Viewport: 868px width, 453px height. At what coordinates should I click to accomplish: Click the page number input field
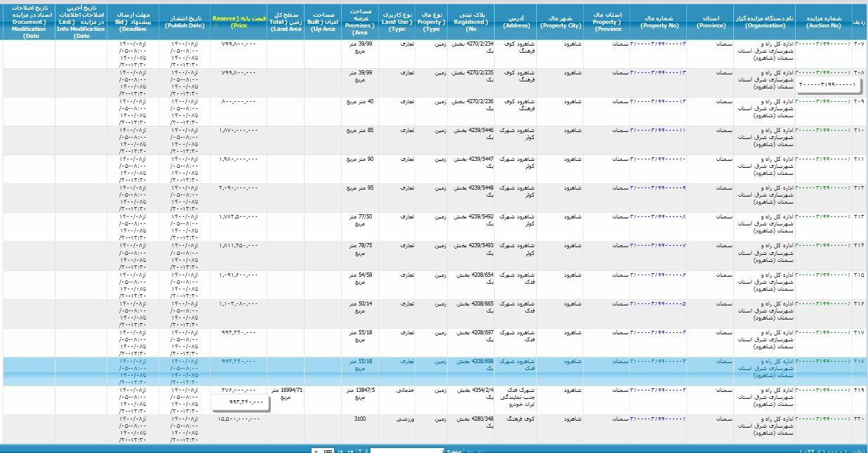407,451
